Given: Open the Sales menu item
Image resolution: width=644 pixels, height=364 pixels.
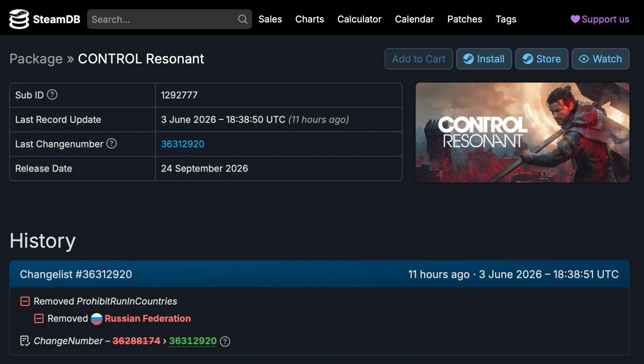Looking at the screenshot, I should click(x=270, y=19).
